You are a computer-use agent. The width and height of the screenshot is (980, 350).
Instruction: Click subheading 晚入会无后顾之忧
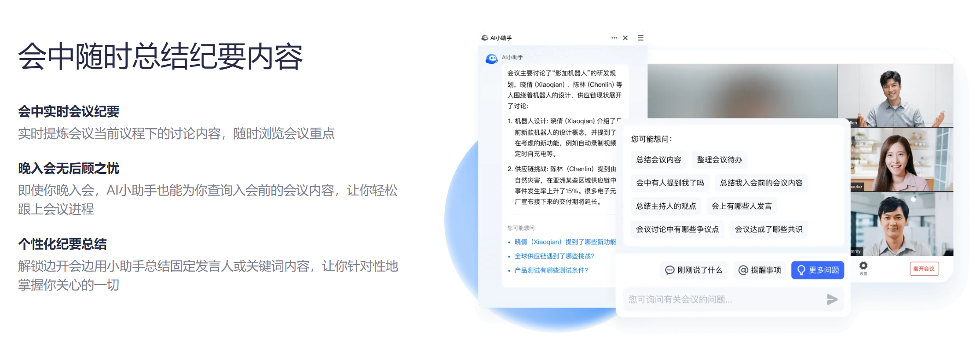[69, 168]
